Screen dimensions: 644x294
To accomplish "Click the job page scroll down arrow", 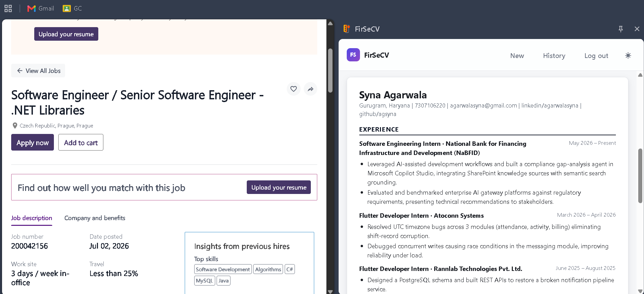I will (330, 291).
